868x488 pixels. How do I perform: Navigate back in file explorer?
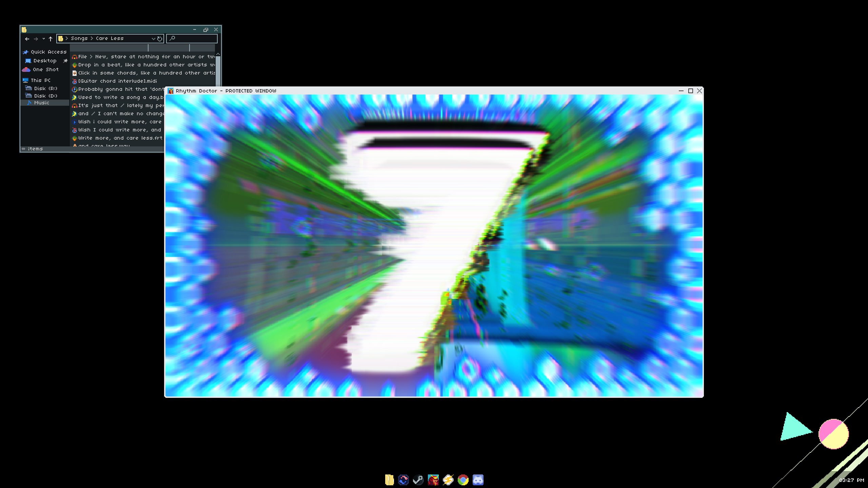point(27,39)
